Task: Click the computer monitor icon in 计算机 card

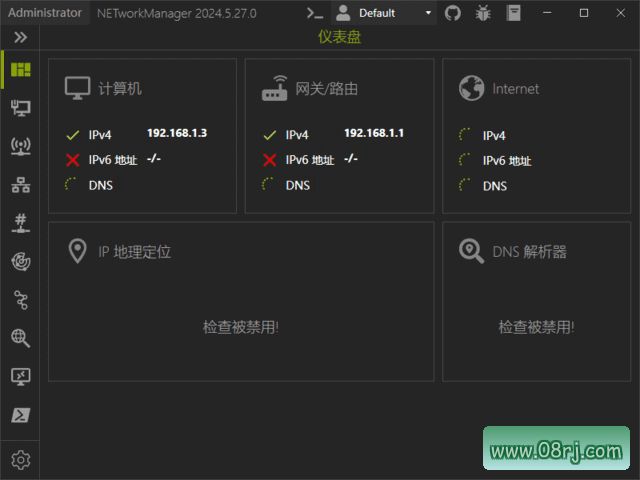Action: click(77, 88)
